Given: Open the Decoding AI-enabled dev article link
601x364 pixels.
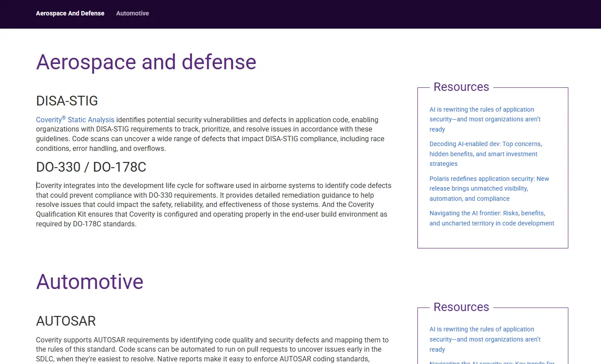Looking at the screenshot, I should click(x=486, y=154).
